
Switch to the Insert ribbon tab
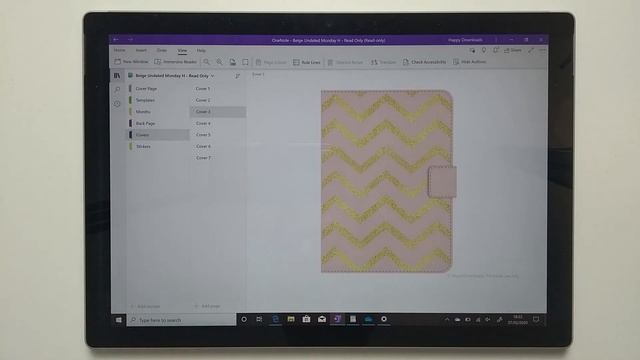[x=141, y=50]
